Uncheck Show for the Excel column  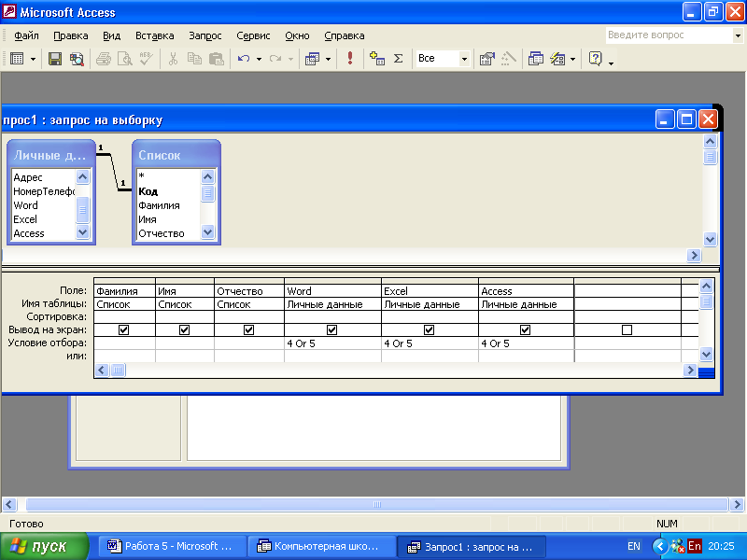point(430,330)
